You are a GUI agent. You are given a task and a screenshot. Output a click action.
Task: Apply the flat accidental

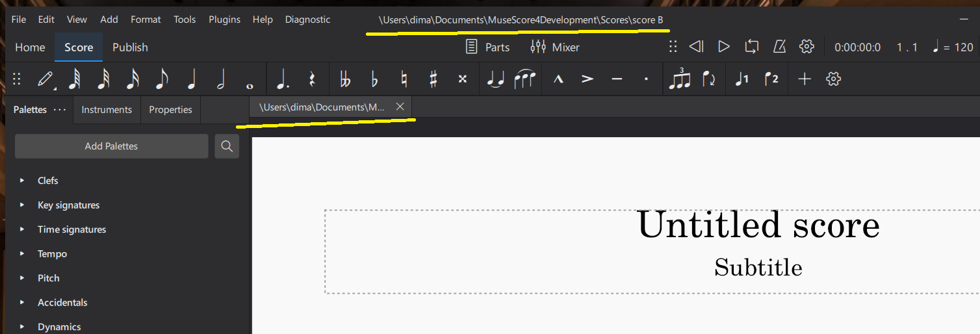[374, 79]
